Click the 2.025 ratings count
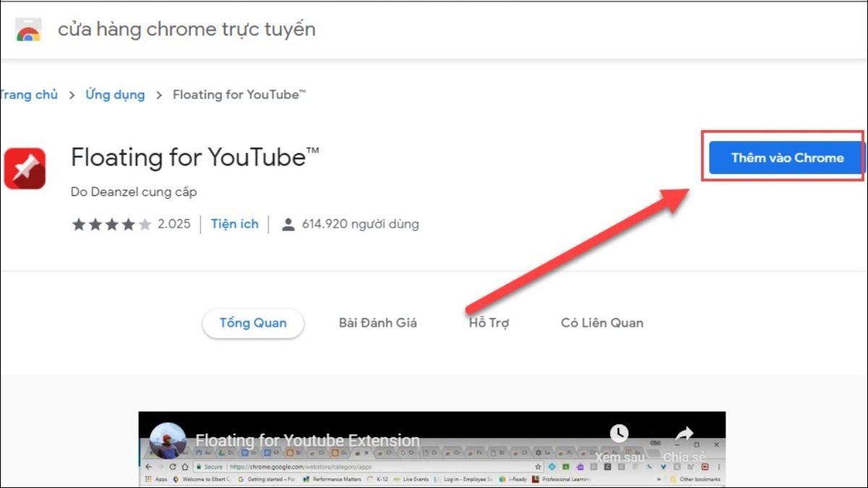 click(x=174, y=224)
